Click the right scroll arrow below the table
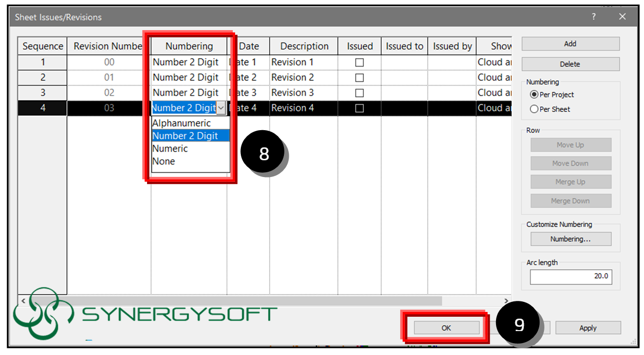 [x=506, y=301]
